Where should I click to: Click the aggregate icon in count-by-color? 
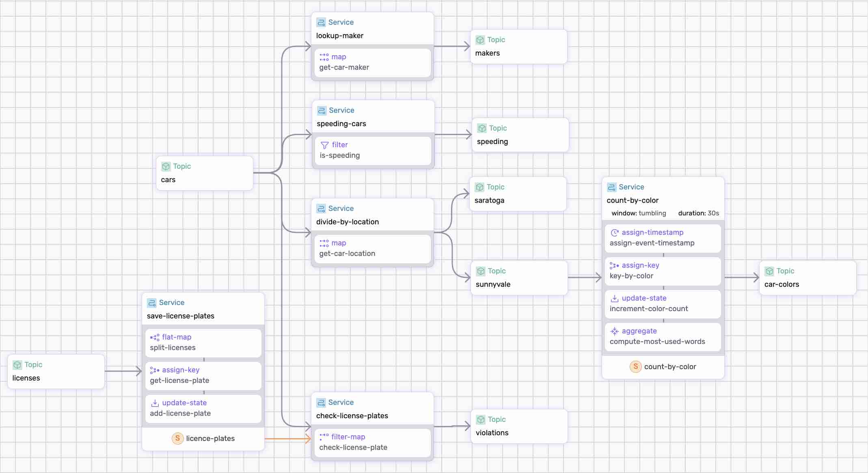click(x=615, y=331)
